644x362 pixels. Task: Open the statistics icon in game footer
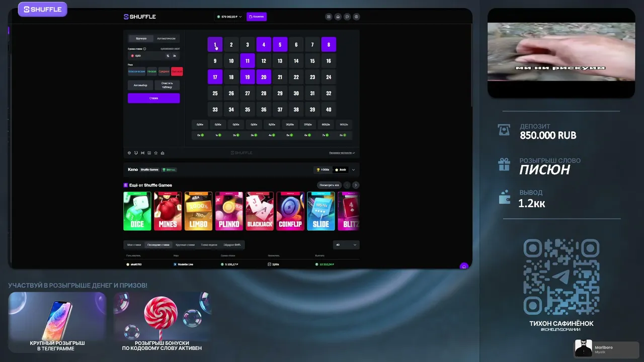click(x=149, y=153)
